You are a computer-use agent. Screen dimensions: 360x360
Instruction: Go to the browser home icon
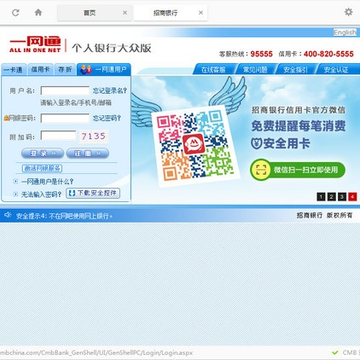coord(38,13)
